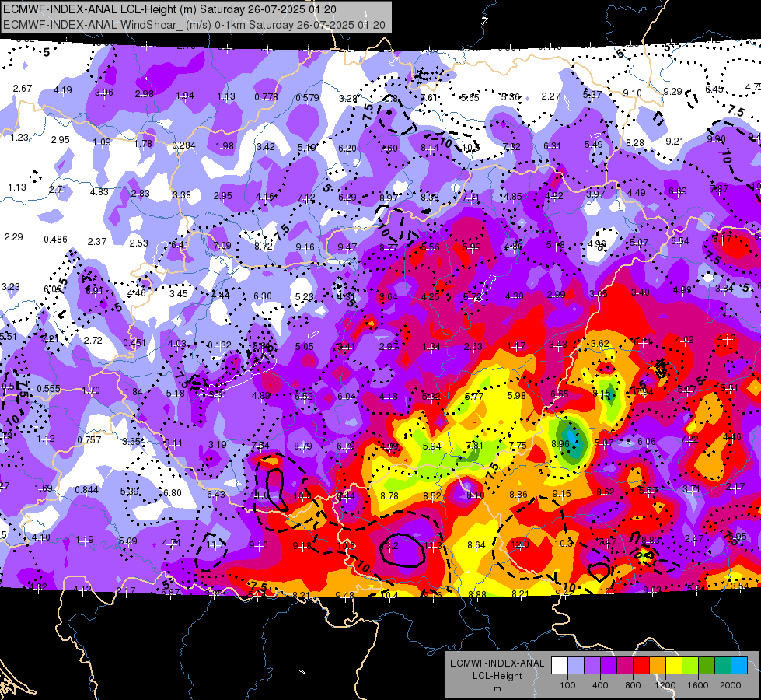This screenshot has width=761, height=700.
Task: Click the wind shear value 9.47
Action: point(347,247)
